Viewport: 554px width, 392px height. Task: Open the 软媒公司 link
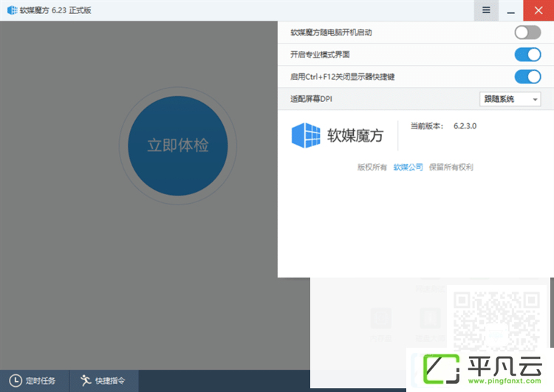pos(408,167)
